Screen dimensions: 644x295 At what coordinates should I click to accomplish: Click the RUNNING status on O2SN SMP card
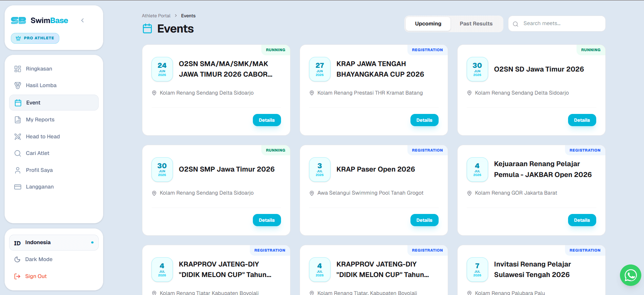[x=276, y=150]
